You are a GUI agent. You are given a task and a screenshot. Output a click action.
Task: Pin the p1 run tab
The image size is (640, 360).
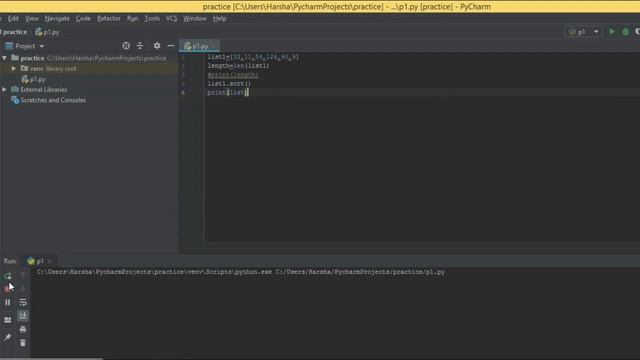pyautogui.click(x=7, y=337)
